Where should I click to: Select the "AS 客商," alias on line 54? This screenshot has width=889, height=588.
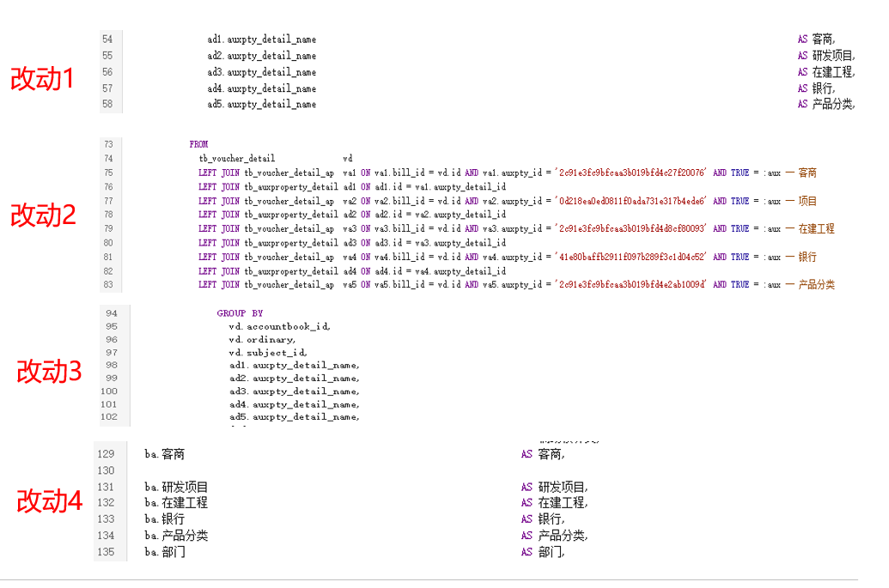click(x=817, y=39)
